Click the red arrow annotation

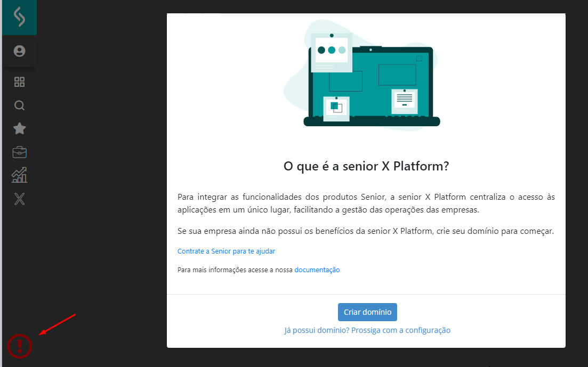(x=58, y=325)
